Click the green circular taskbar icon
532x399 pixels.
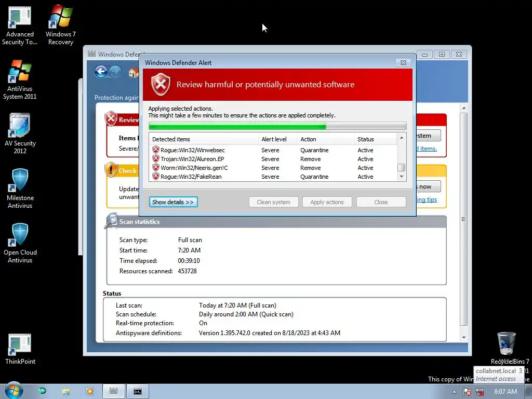point(43,391)
